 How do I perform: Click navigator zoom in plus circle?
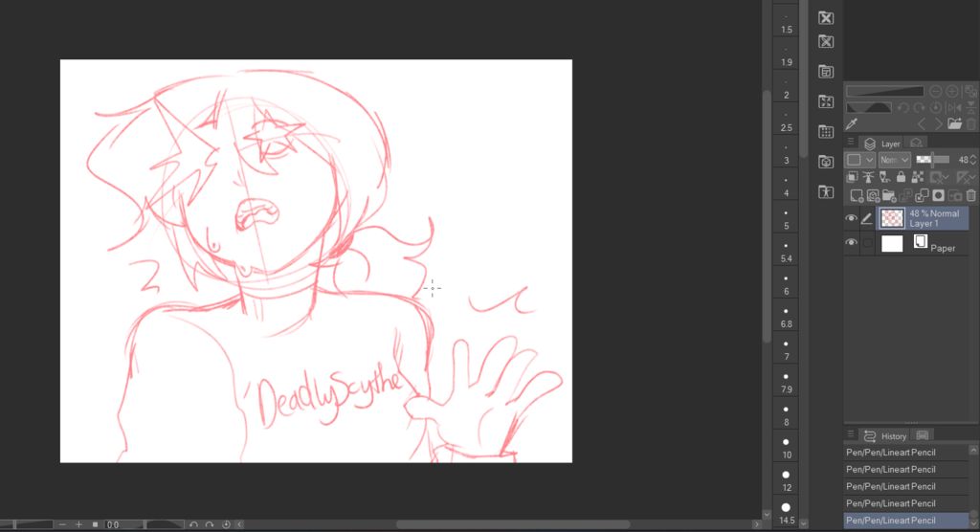tap(952, 91)
